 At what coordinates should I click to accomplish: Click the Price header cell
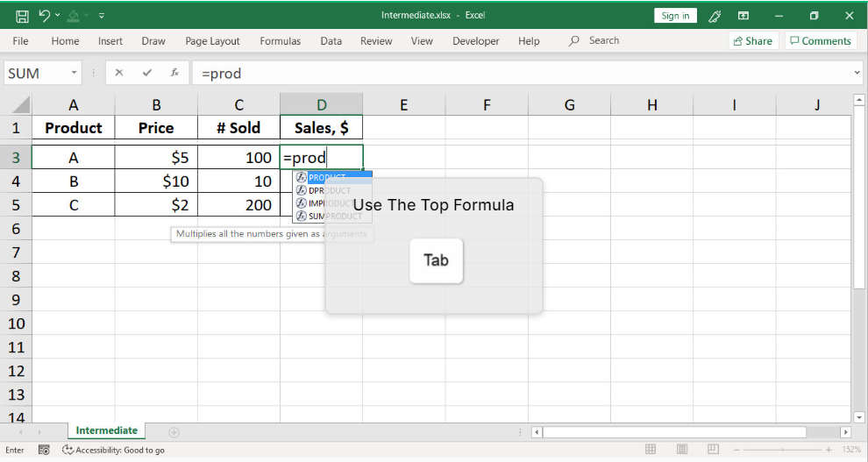click(x=156, y=128)
